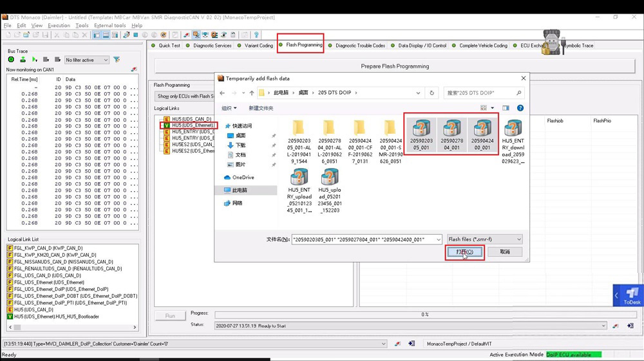
Task: Clear the bus trace with the eraser icon
Action: [x=134, y=69]
